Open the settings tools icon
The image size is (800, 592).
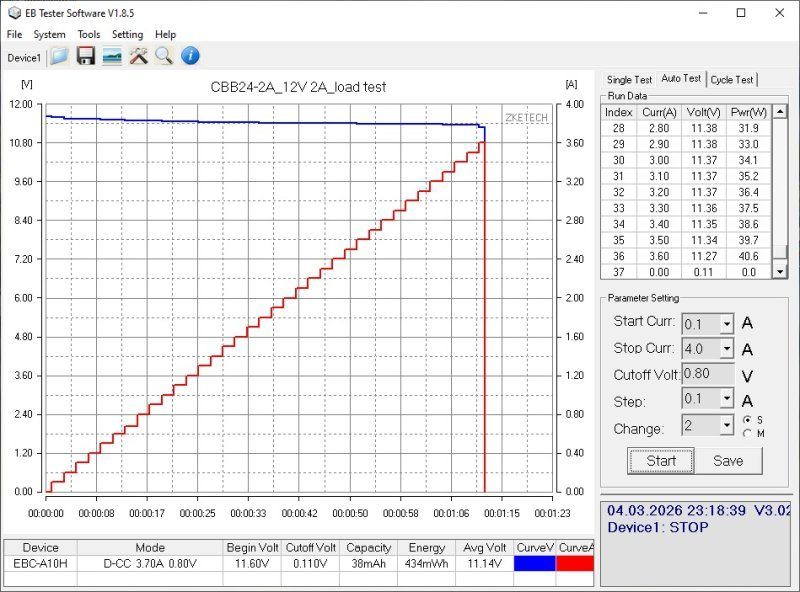[138, 56]
